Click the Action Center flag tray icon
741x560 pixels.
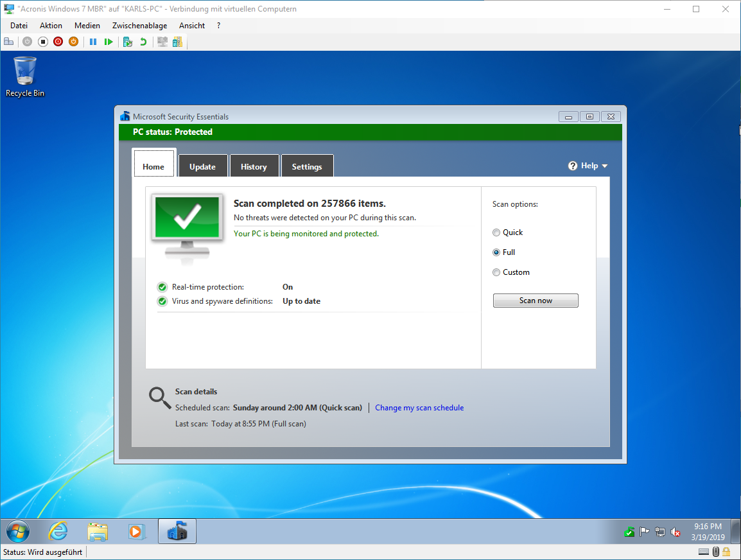(645, 532)
